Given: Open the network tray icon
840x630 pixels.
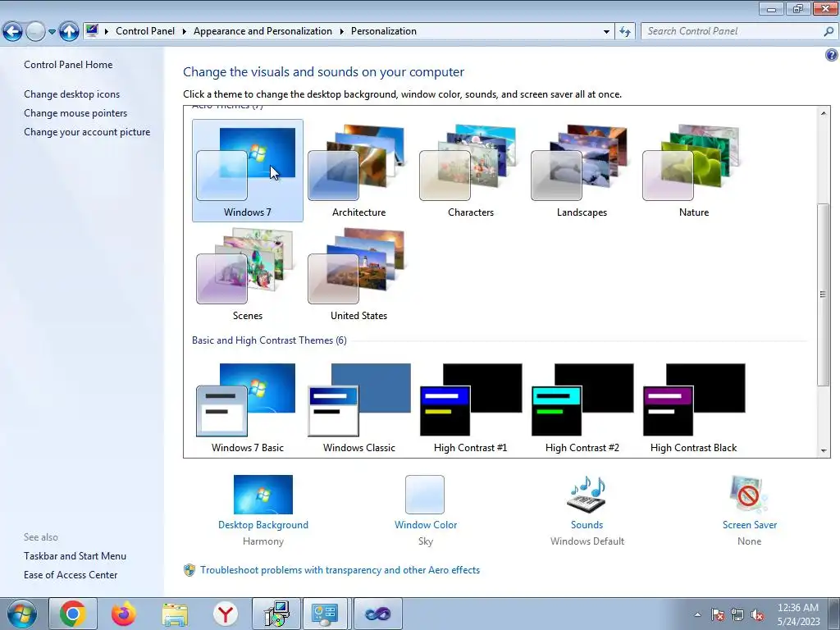Looking at the screenshot, I should coord(737,614).
